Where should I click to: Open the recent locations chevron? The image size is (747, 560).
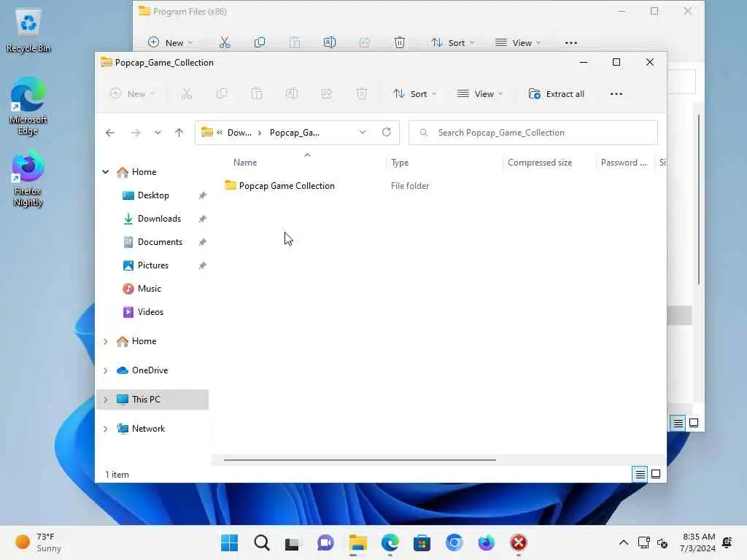tap(158, 133)
